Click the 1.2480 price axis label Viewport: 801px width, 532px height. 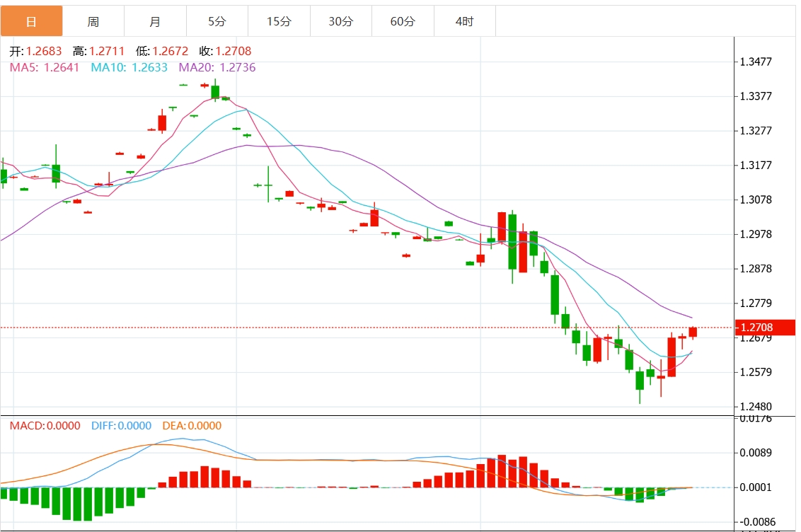(x=756, y=407)
